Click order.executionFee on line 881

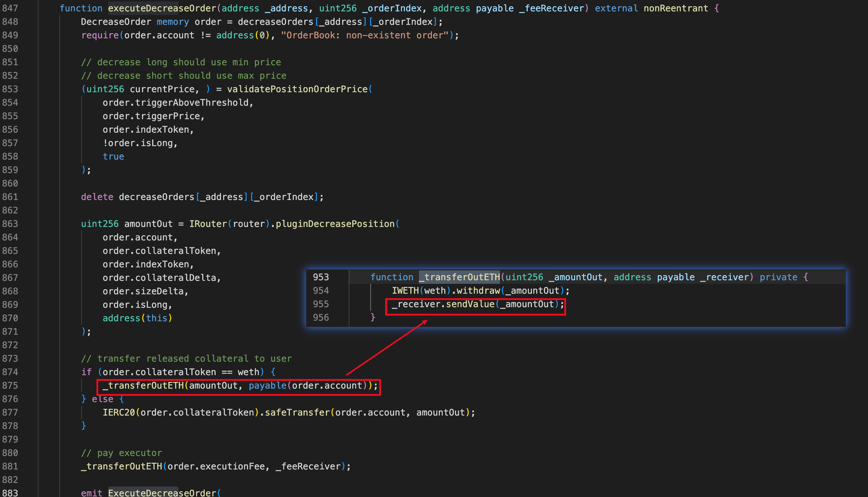pos(216,467)
